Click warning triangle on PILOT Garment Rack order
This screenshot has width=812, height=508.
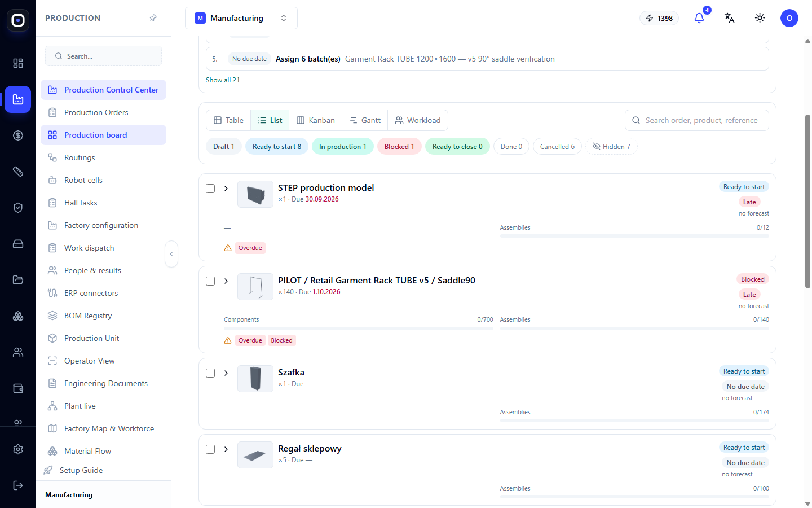(228, 340)
